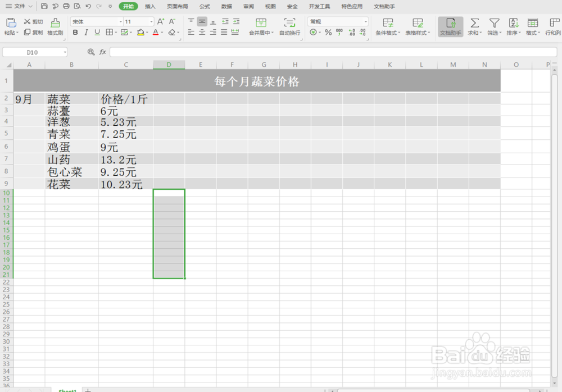
Task: Click the Merge and Center (合并居中) icon
Action: 261,23
